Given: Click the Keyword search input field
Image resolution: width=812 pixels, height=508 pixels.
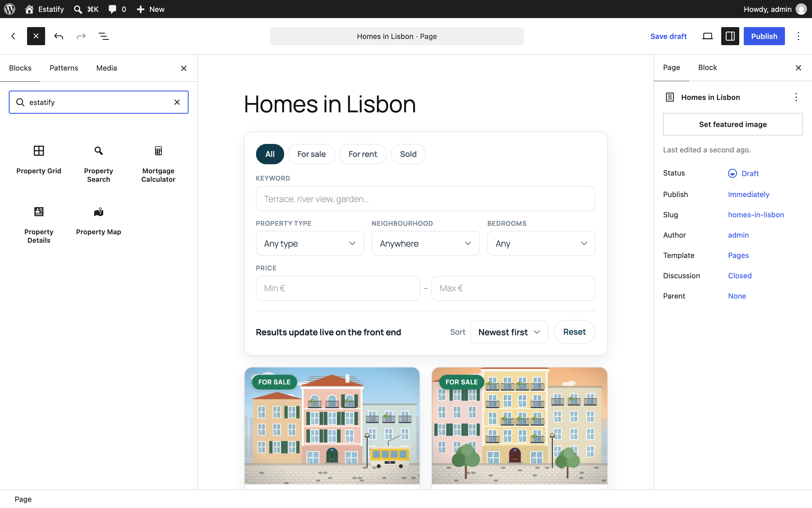Looking at the screenshot, I should click(425, 199).
